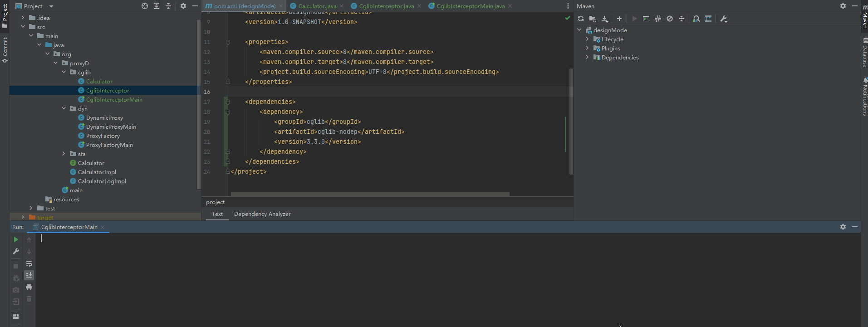Collapse the cglib package

click(x=64, y=72)
